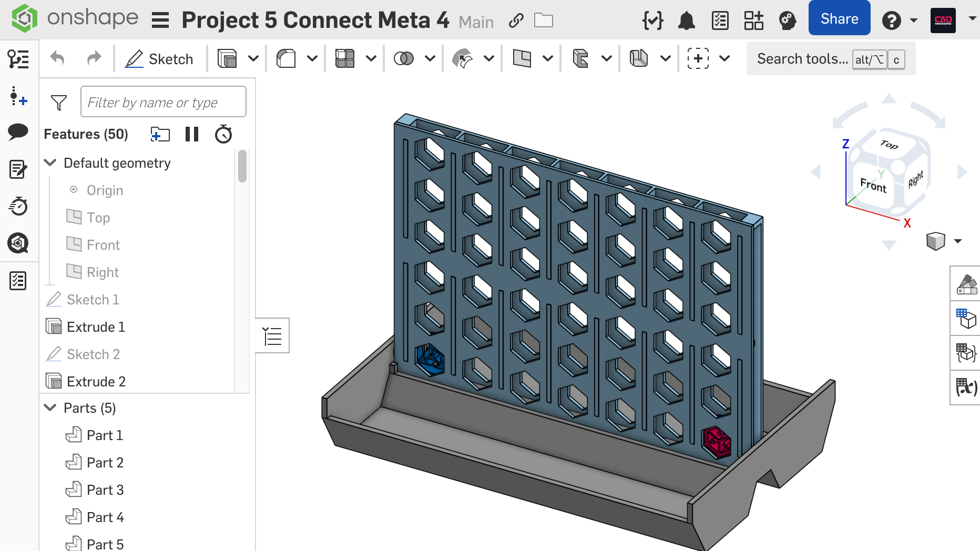Open the custom features braces icon
Image resolution: width=980 pixels, height=551 pixels.
click(653, 21)
